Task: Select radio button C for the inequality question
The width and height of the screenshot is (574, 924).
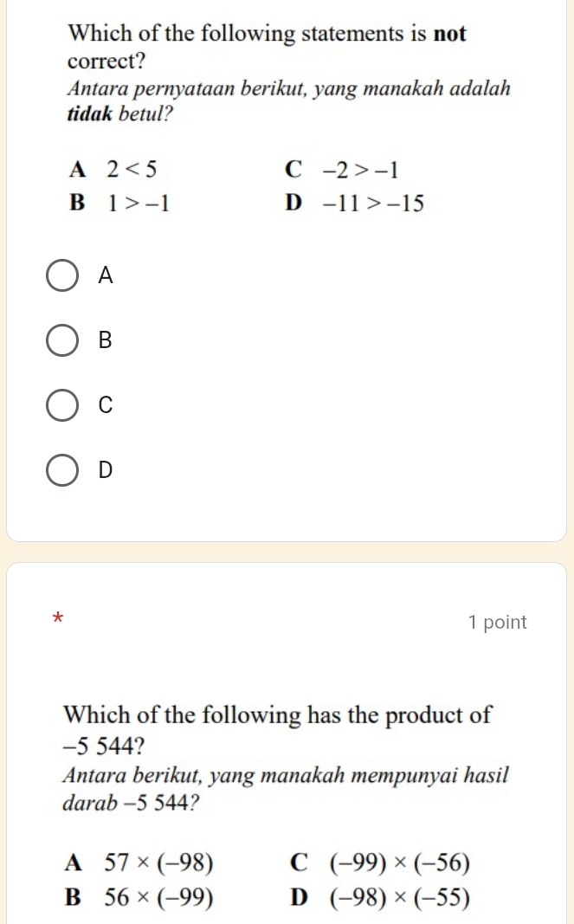Action: tap(61, 405)
